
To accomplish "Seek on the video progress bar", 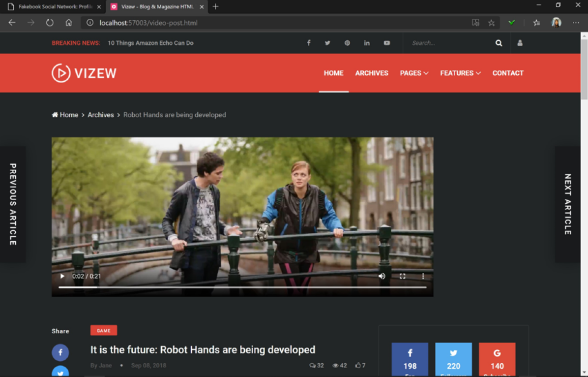I will pos(242,287).
